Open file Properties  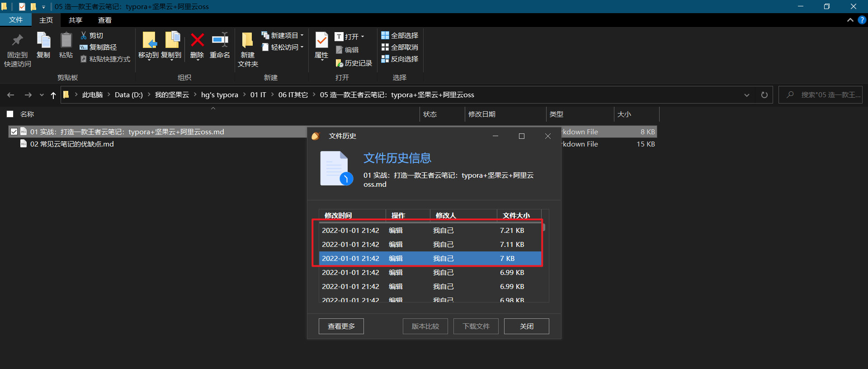click(x=321, y=46)
